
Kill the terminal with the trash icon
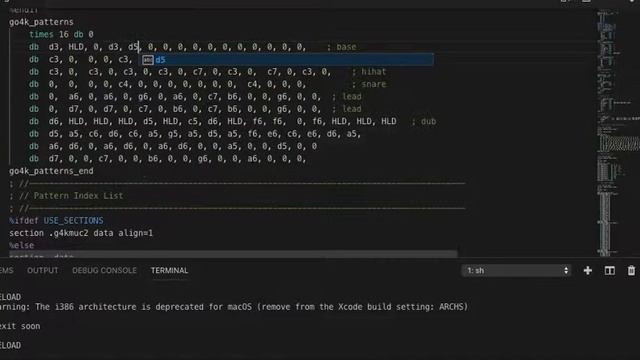631,271
